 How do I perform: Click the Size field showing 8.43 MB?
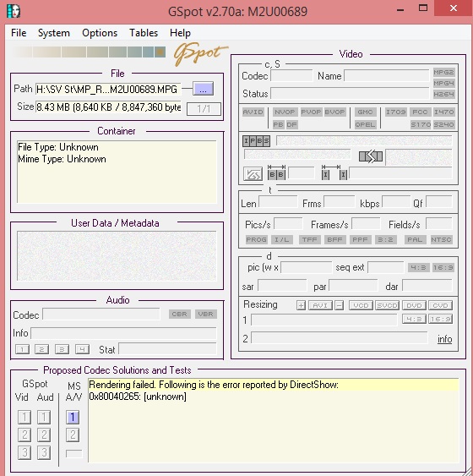pos(108,107)
